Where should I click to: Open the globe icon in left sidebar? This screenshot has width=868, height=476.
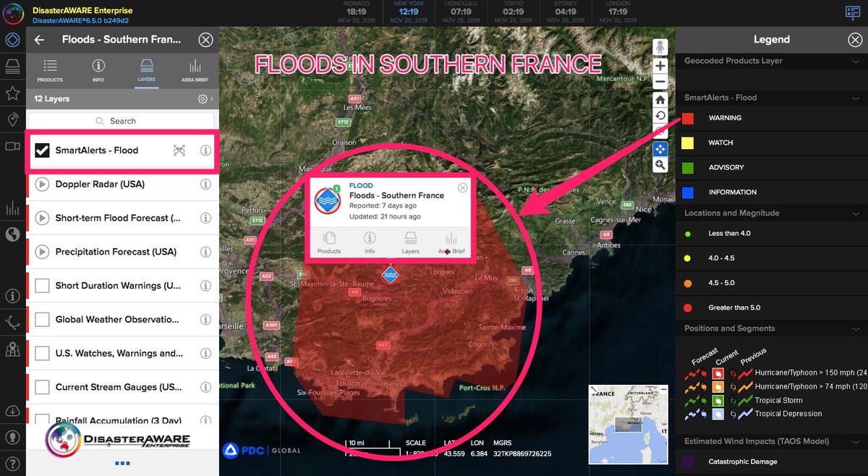click(x=12, y=234)
